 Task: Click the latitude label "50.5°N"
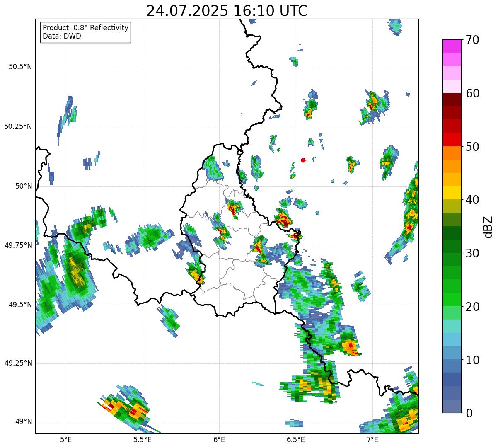tap(20, 67)
